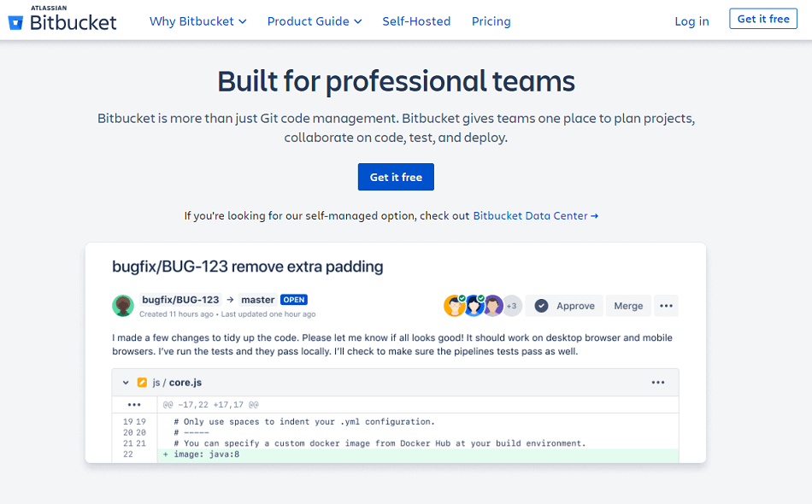Click arrow between bugfix/BUG-123 and master
812x504 pixels.
[230, 300]
